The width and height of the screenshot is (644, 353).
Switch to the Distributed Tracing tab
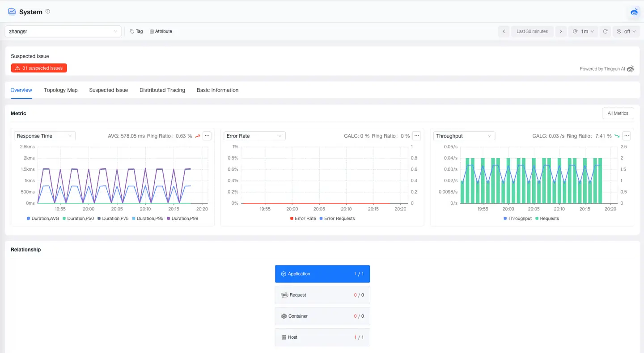point(162,90)
